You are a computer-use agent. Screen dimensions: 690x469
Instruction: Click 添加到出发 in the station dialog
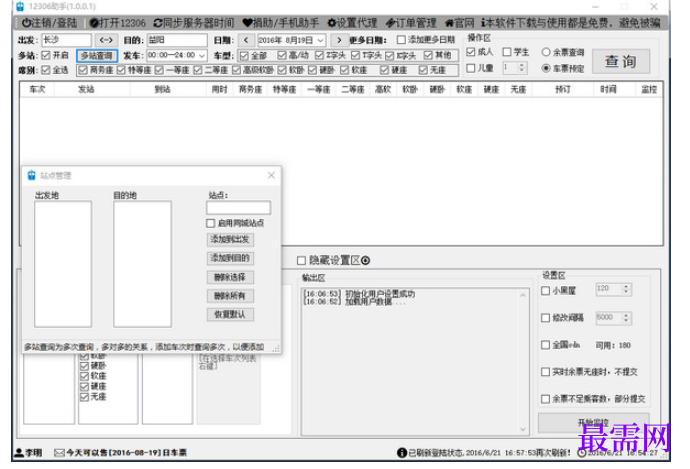pyautogui.click(x=230, y=240)
